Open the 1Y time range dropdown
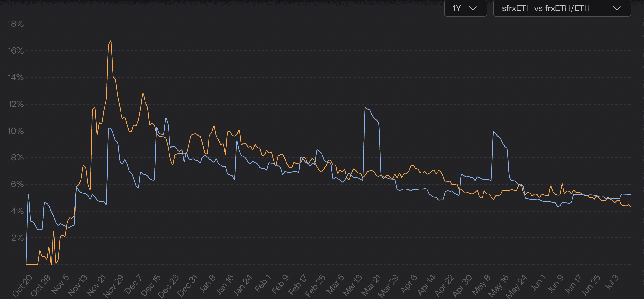This screenshot has width=644, height=299. pyautogui.click(x=465, y=8)
